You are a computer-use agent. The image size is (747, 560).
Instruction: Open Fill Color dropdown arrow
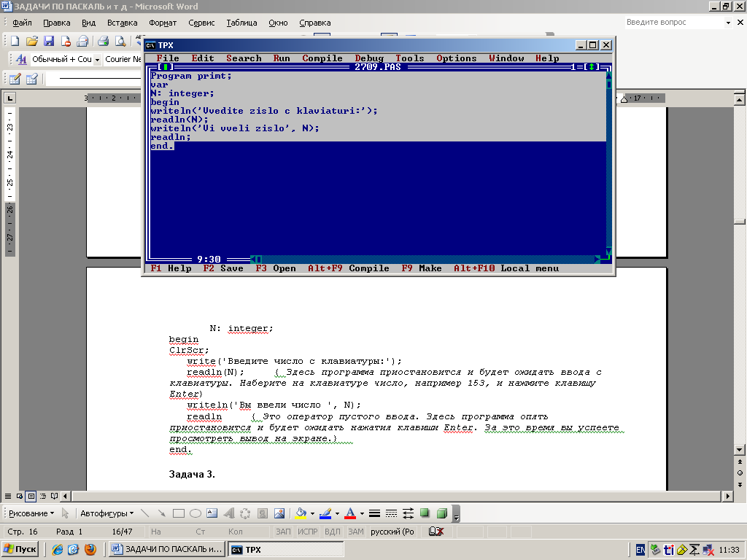click(x=312, y=513)
